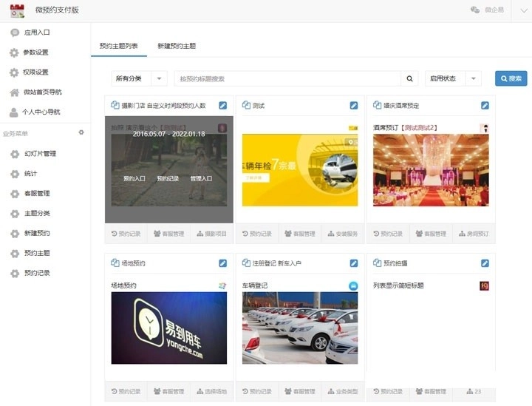
Task: Click 客服管理 under 喜庆酒席预定 card
Action: click(x=430, y=234)
